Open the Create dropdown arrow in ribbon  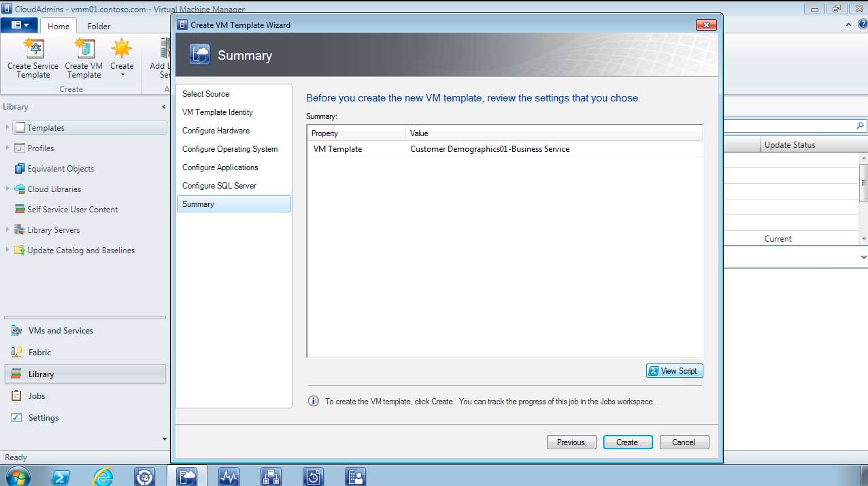click(x=122, y=75)
